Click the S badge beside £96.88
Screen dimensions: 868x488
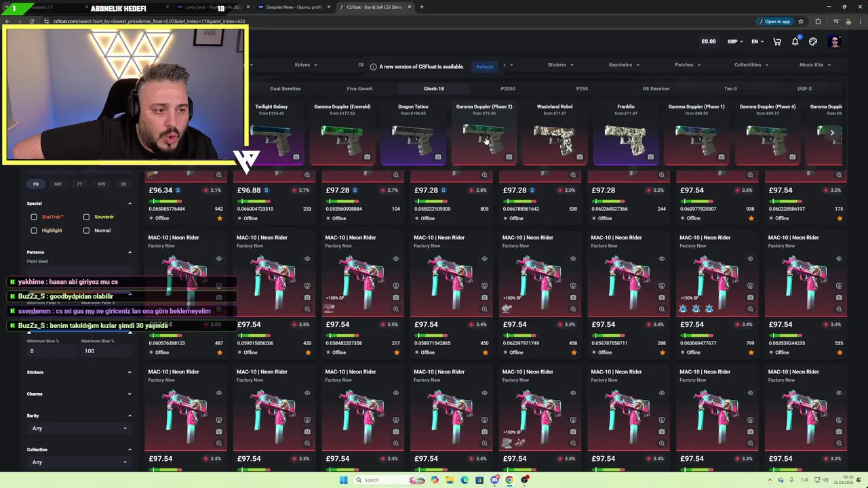pos(266,190)
